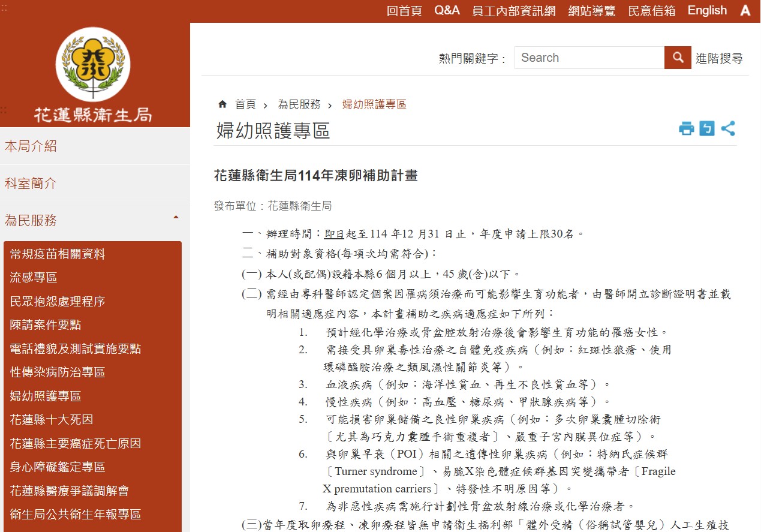Open 員工內部資訊網 top link
Image resolution: width=761 pixels, height=532 pixels.
[x=514, y=11]
